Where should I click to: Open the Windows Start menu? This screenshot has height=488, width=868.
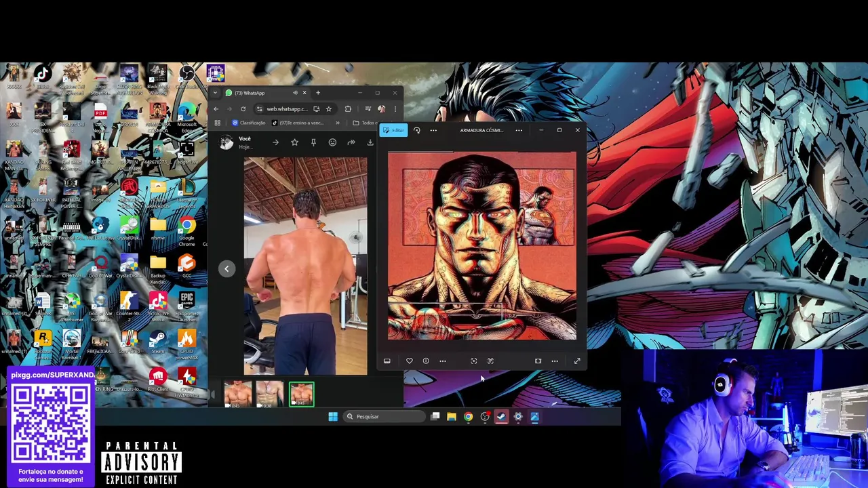(333, 417)
